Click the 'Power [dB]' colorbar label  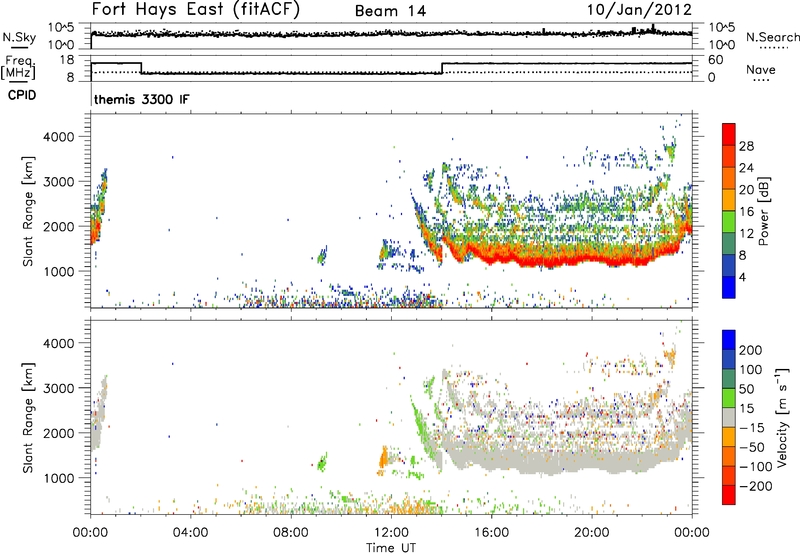pos(763,211)
